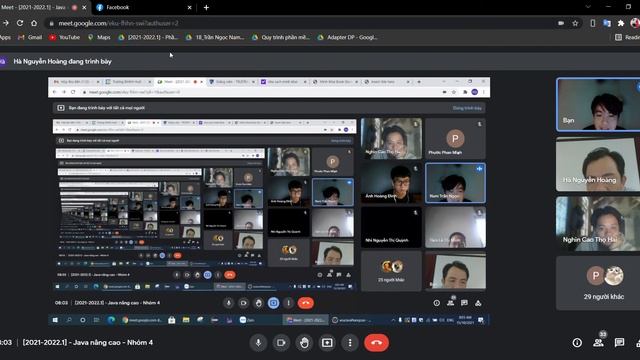Open a new browser tab
Screen dimensions: 640x360
(206, 7)
